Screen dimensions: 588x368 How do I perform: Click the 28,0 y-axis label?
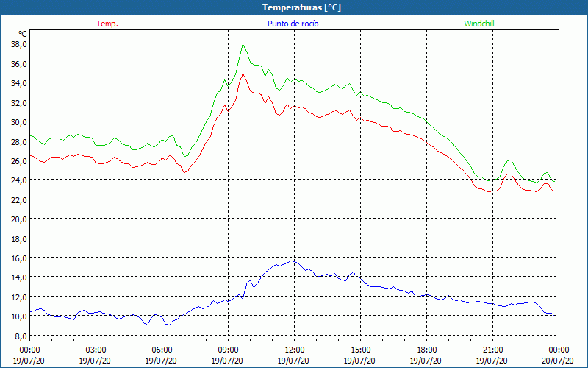click(x=20, y=141)
